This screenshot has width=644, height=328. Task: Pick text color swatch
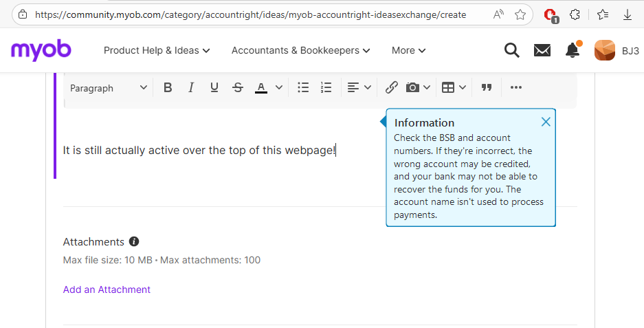pos(261,87)
